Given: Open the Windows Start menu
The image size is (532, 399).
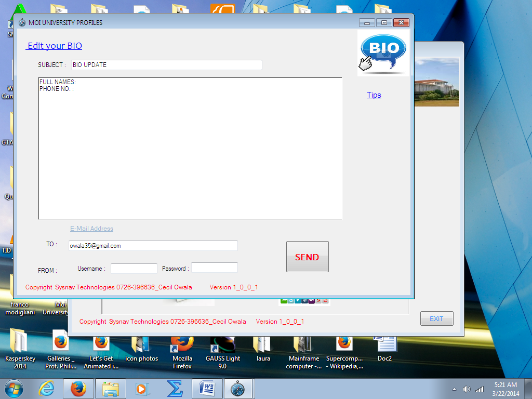Looking at the screenshot, I should 14,389.
